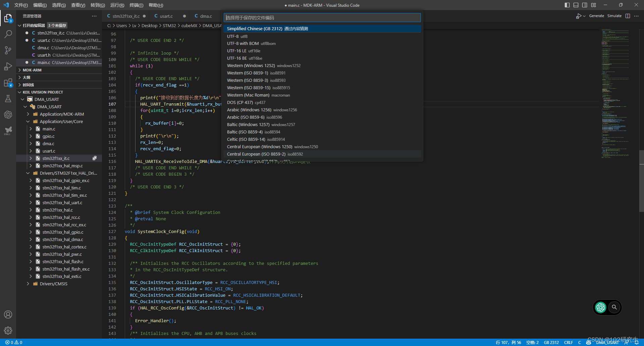644x346 pixels.
Task: Select UTF-8 encoding from the list
Action: pos(233,36)
